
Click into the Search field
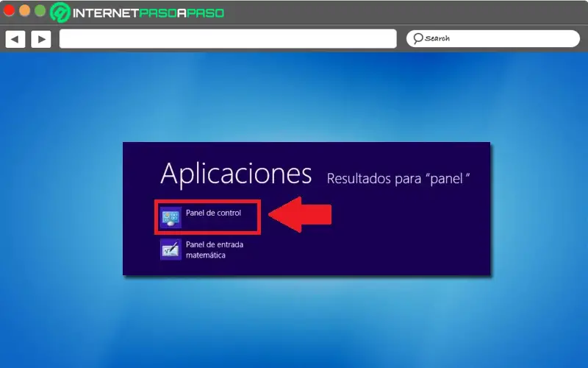(493, 38)
